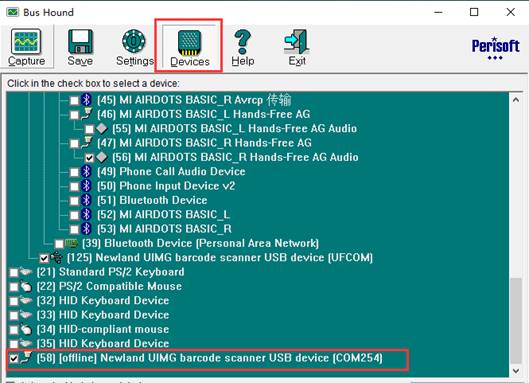Tick checkbox for Phone Input Device v2
The image size is (529, 383).
74,187
